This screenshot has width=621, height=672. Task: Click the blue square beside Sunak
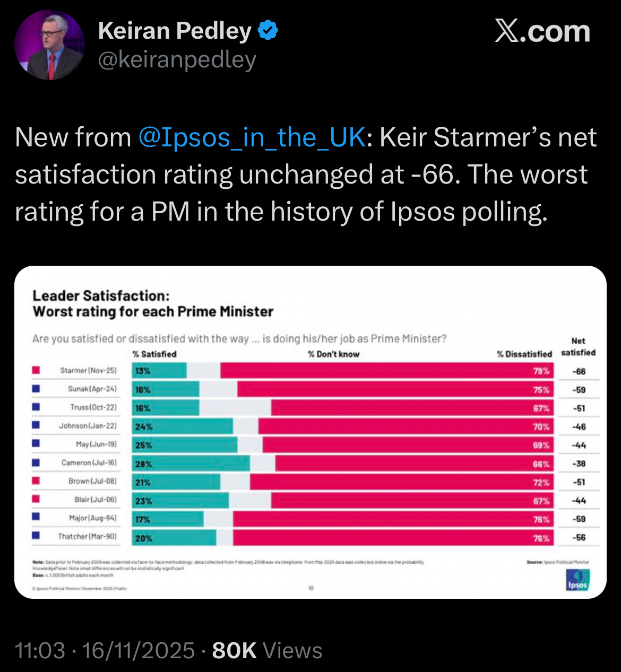point(36,389)
